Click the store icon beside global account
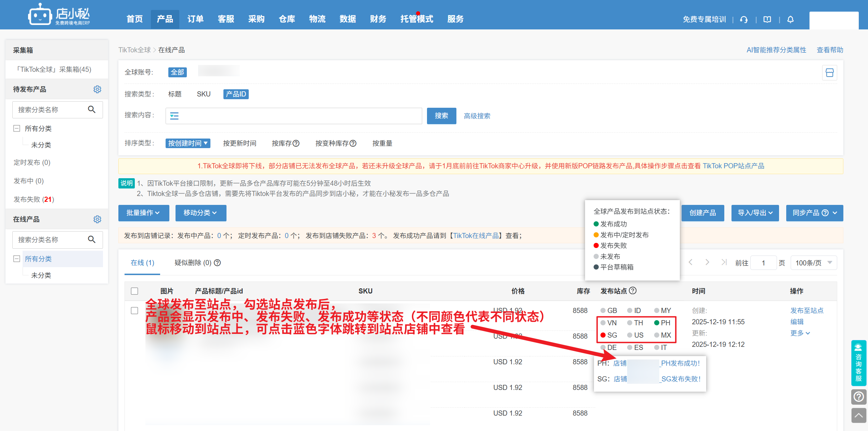The image size is (868, 431). tap(829, 73)
